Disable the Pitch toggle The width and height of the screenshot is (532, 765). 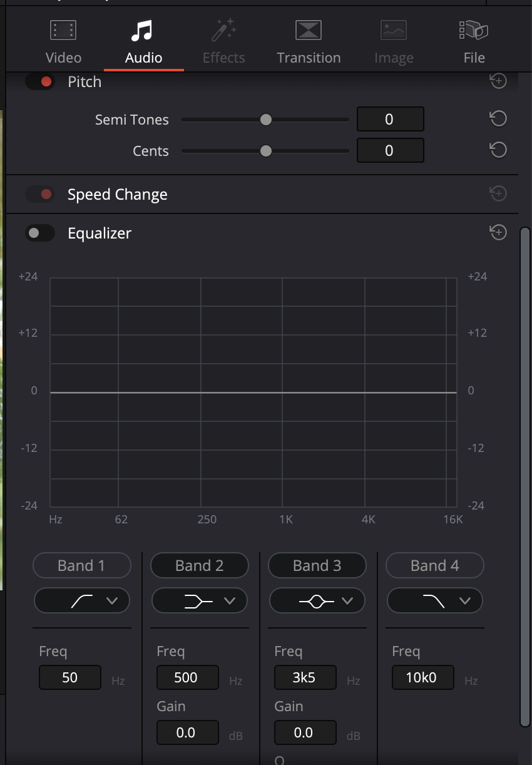(40, 81)
